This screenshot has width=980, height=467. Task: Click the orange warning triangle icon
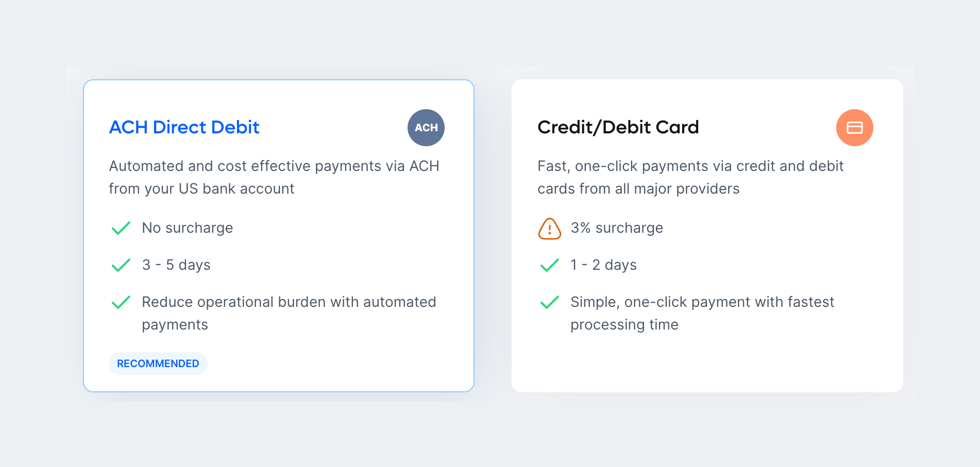point(549,229)
